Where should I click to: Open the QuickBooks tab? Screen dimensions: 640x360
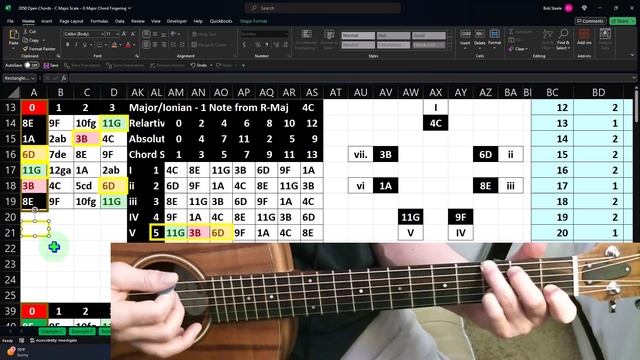pyautogui.click(x=221, y=21)
